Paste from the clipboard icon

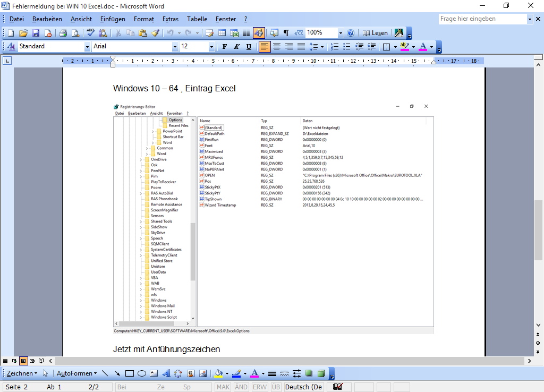[142, 33]
